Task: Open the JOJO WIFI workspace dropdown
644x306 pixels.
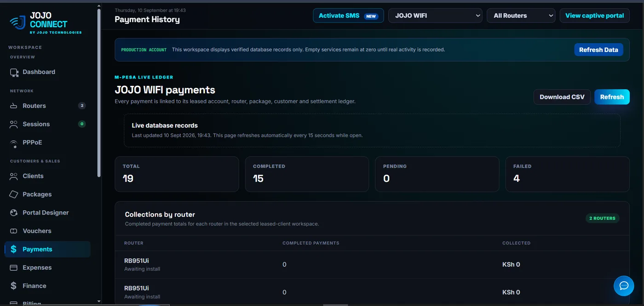Action: point(435,16)
